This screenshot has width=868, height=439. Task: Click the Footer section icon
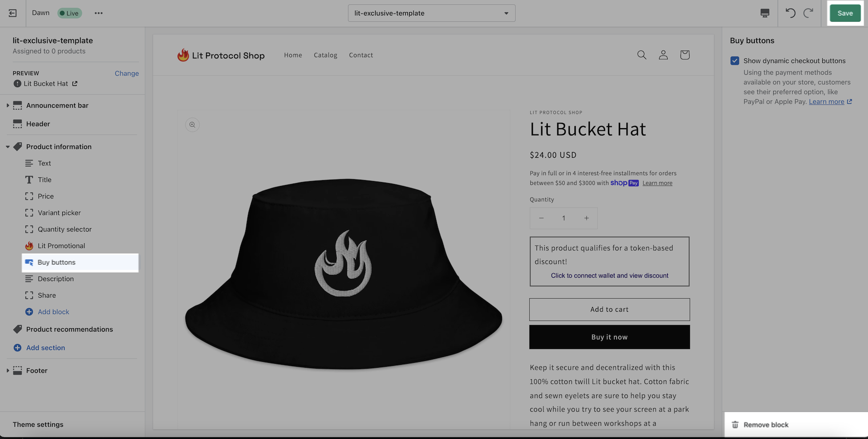coord(17,371)
